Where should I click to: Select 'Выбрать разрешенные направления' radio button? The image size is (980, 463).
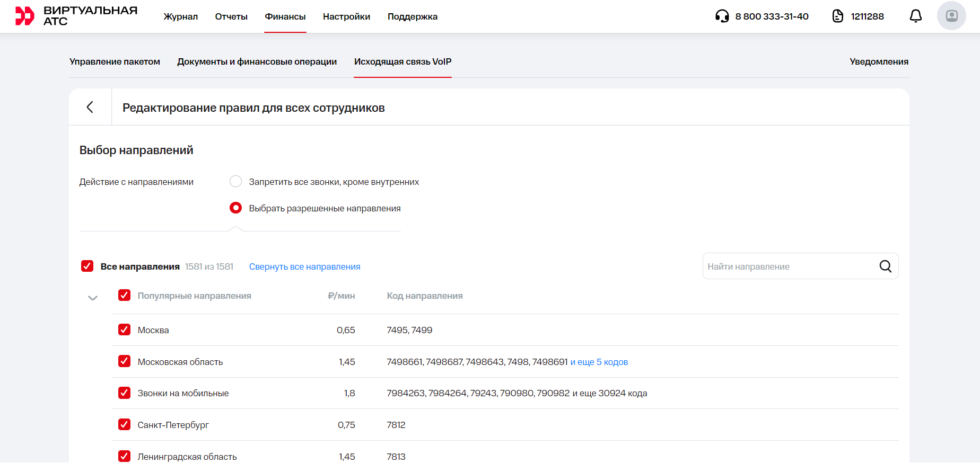pyautogui.click(x=235, y=208)
